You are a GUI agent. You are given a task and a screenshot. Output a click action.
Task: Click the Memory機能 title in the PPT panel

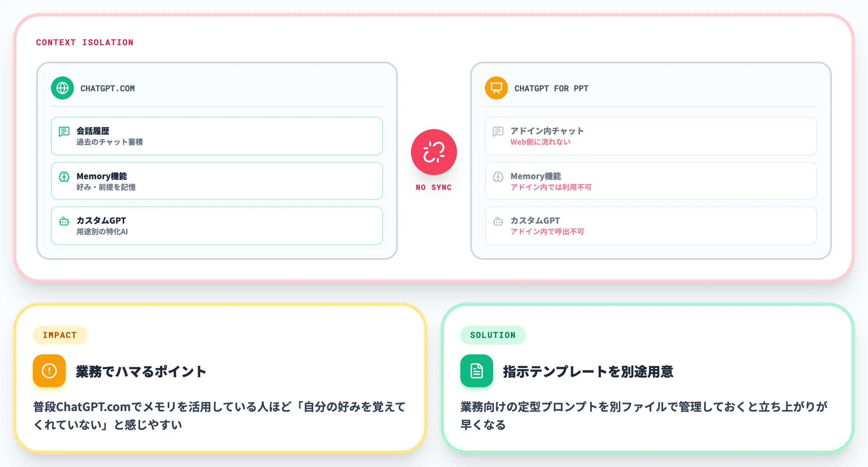coord(536,176)
